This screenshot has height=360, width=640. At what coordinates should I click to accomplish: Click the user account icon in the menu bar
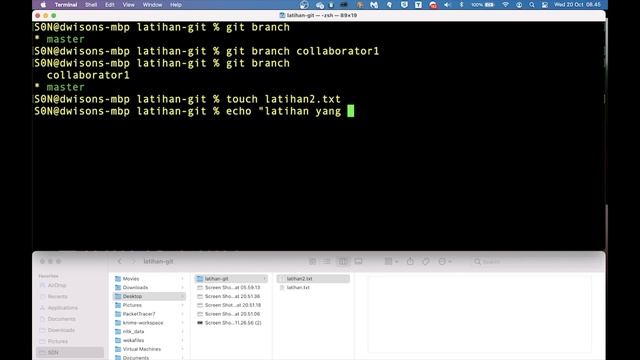(x=519, y=5)
